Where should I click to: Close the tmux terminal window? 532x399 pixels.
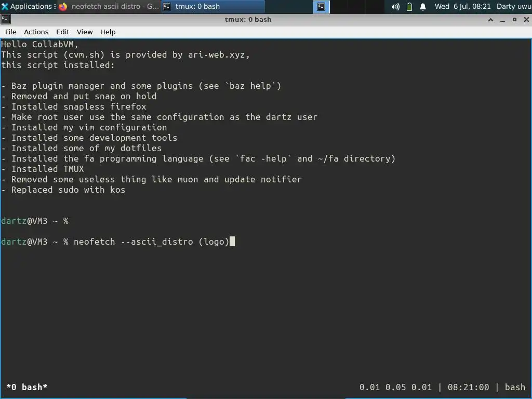click(x=526, y=20)
